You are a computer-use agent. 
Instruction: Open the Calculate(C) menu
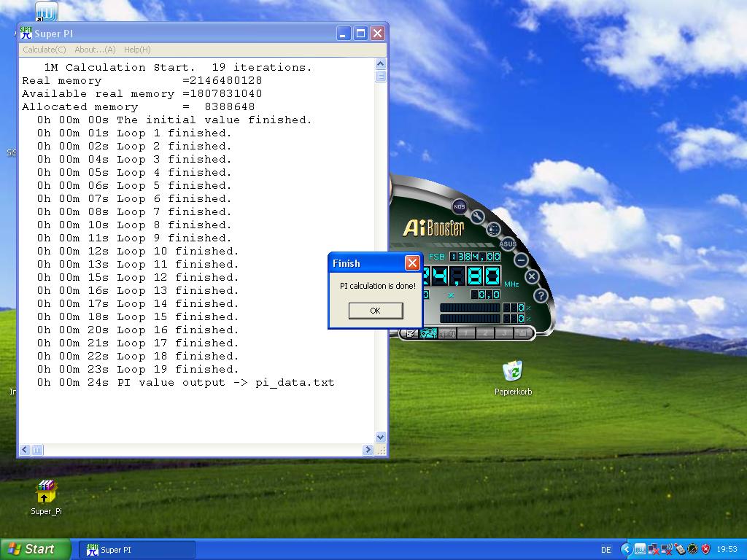(x=44, y=50)
